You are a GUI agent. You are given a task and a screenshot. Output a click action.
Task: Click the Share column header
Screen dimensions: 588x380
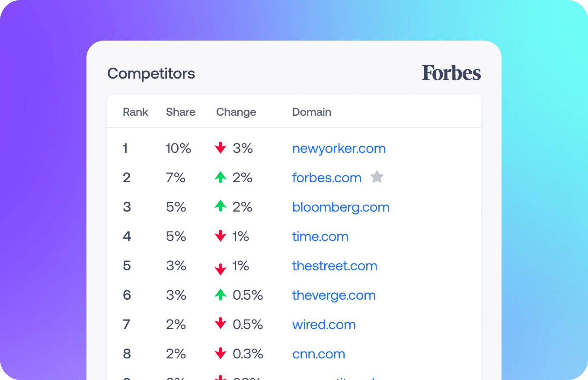coord(181,111)
